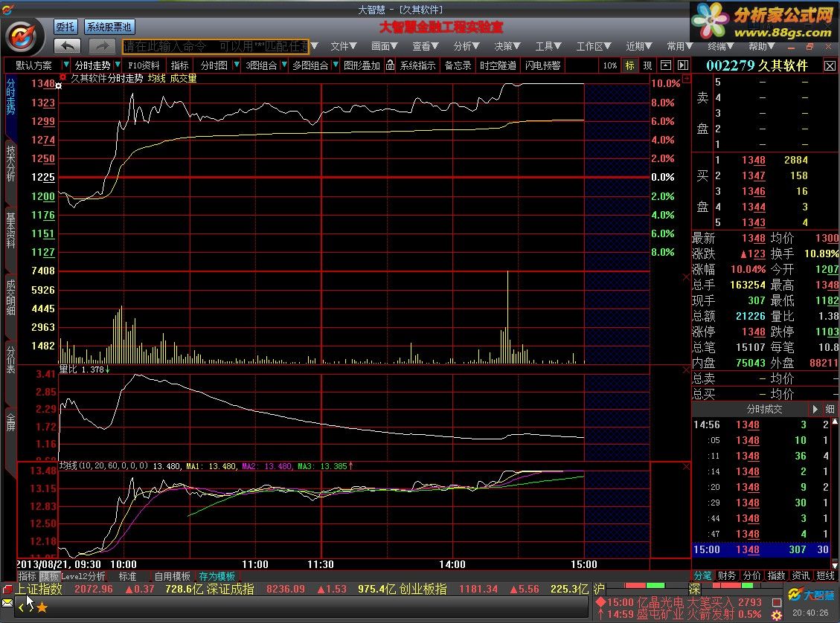Switch to the Level2分析 bottom tab
The height and width of the screenshot is (623, 840).
pos(83,576)
